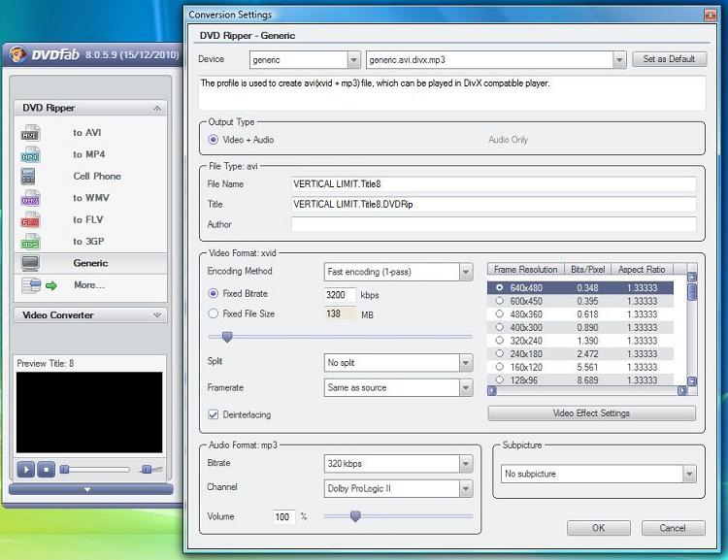Viewport: 728px width, 560px height.
Task: Open the Encoding Method dropdown
Action: pyautogui.click(x=466, y=272)
